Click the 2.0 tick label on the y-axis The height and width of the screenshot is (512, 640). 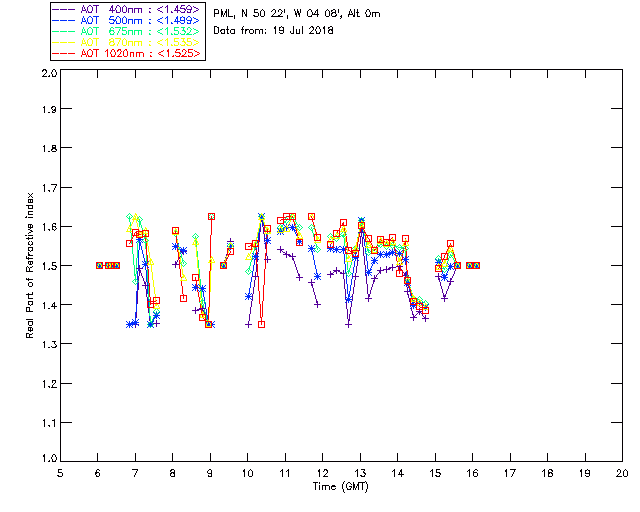[49, 73]
